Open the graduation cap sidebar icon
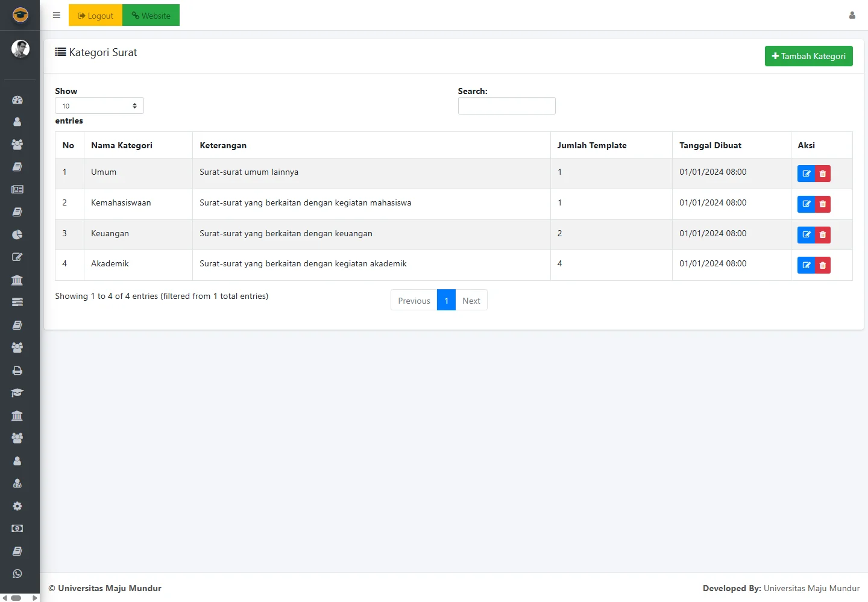The image size is (868, 602). pos(17,393)
